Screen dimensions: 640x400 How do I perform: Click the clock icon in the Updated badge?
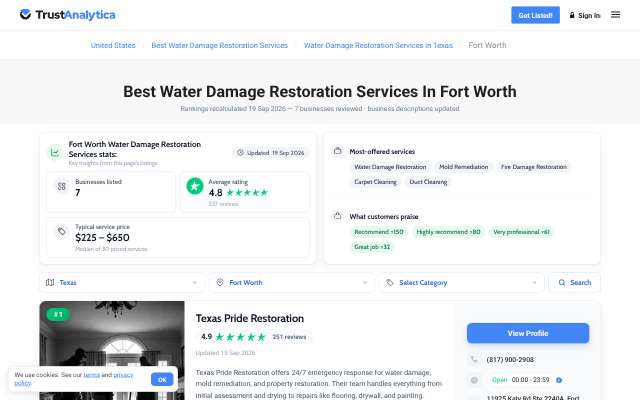[240, 153]
